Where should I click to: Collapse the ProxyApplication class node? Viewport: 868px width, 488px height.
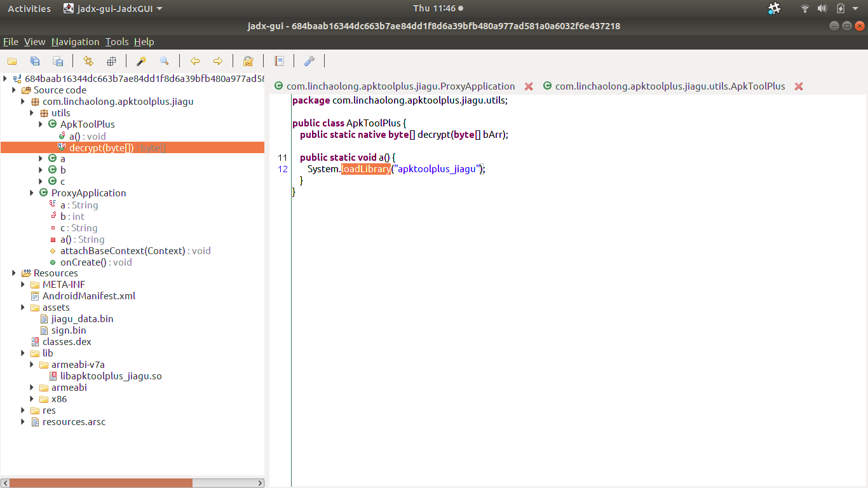click(x=32, y=193)
